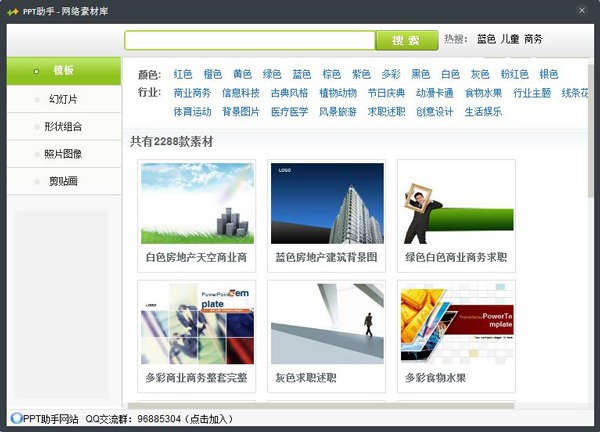Open the PPT助手网站 link
This screenshot has height=432, width=600.
pyautogui.click(x=51, y=419)
